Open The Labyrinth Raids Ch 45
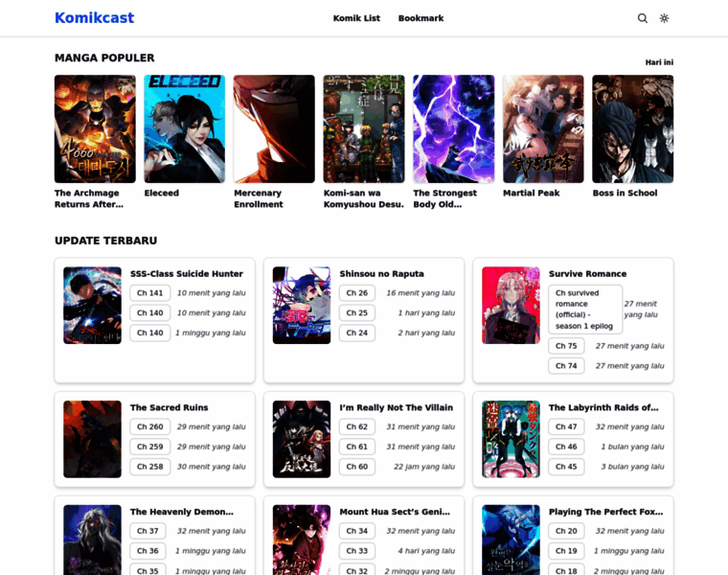Viewport: 728px width, 575px height. (566, 467)
